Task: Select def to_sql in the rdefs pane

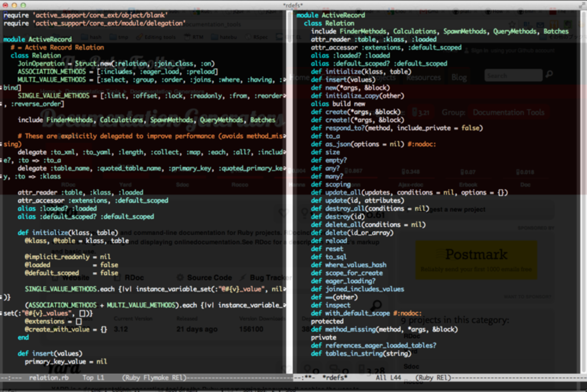Action: (329, 257)
